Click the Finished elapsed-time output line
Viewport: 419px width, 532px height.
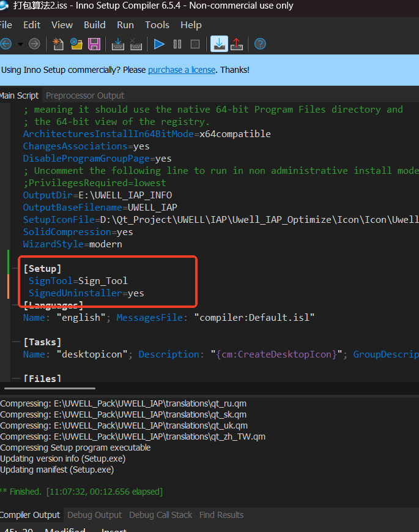81,492
